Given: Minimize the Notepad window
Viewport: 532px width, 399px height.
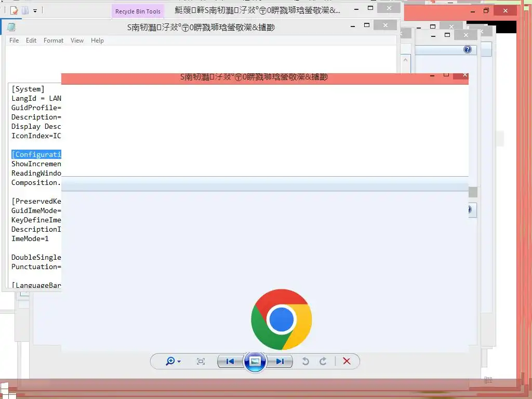Looking at the screenshot, I should (353, 26).
